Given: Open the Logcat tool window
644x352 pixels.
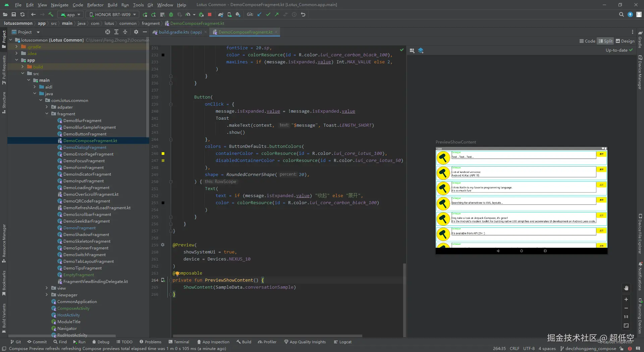Looking at the screenshot, I should click(x=343, y=342).
